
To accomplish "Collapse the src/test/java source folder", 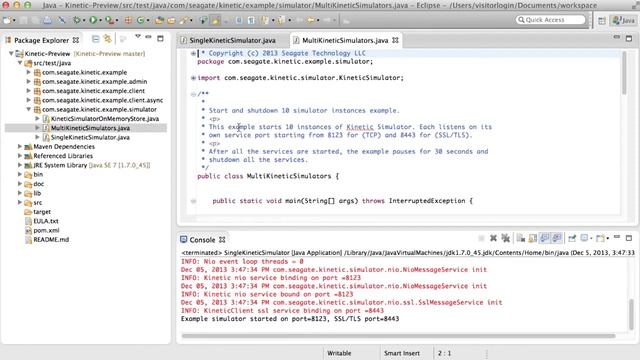I will (20, 63).
